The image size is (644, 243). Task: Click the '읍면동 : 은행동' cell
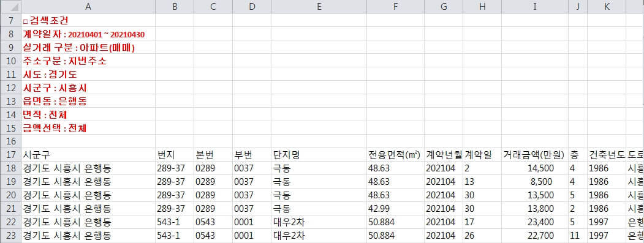click(88, 101)
